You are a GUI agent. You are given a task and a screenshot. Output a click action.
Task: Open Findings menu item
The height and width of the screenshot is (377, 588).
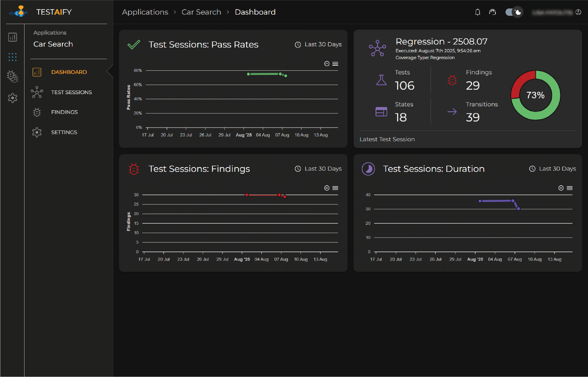[x=64, y=112]
